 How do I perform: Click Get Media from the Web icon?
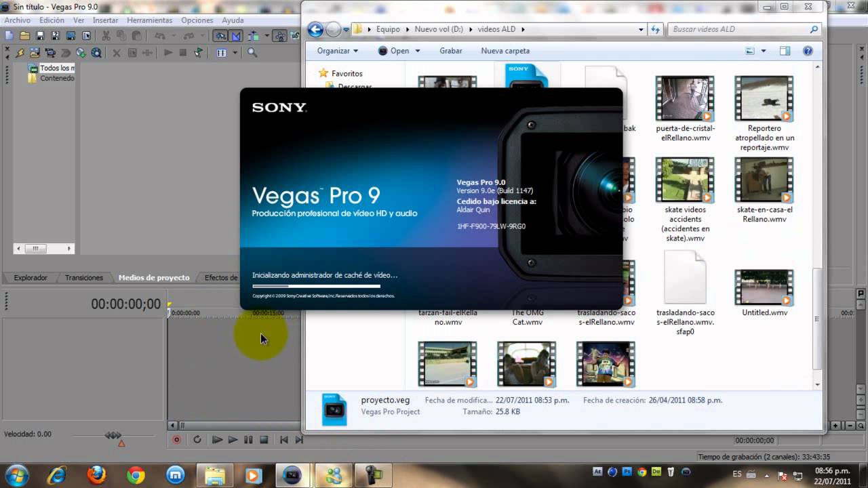(x=96, y=52)
